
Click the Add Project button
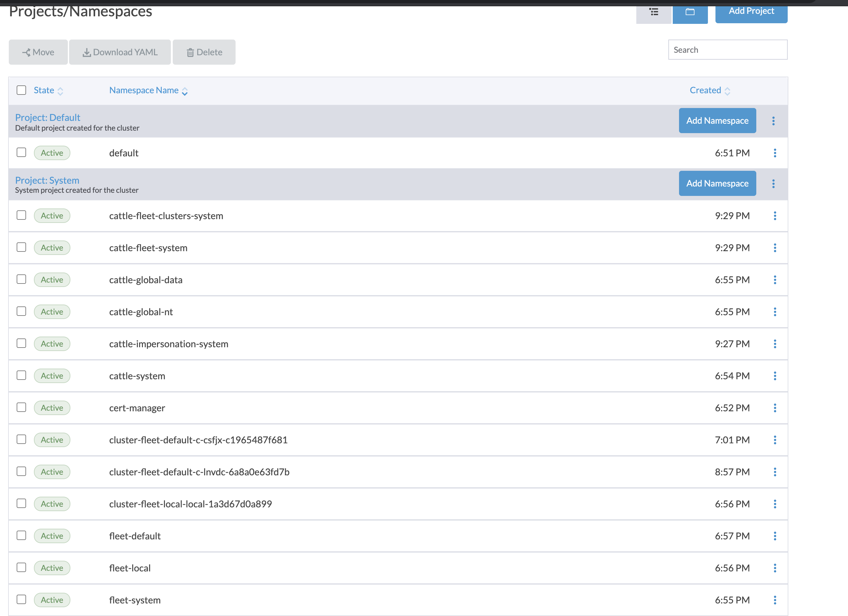click(751, 11)
